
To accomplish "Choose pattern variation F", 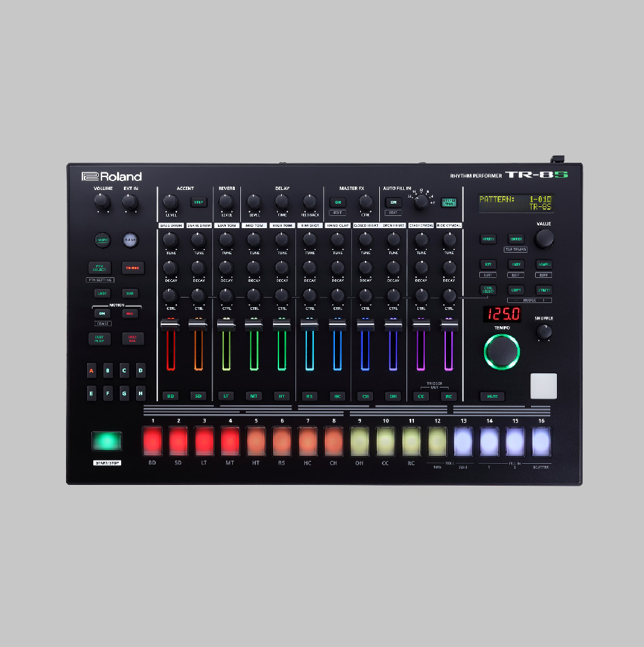I will [108, 393].
